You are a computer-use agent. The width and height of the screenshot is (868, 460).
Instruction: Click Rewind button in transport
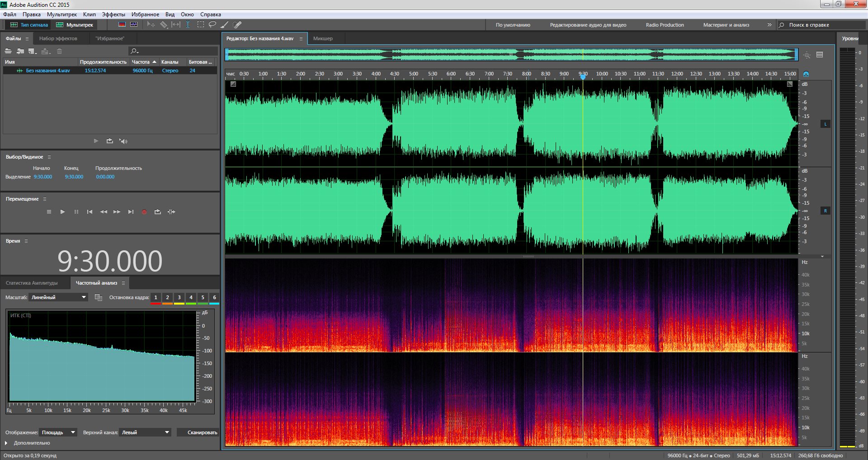[104, 211]
